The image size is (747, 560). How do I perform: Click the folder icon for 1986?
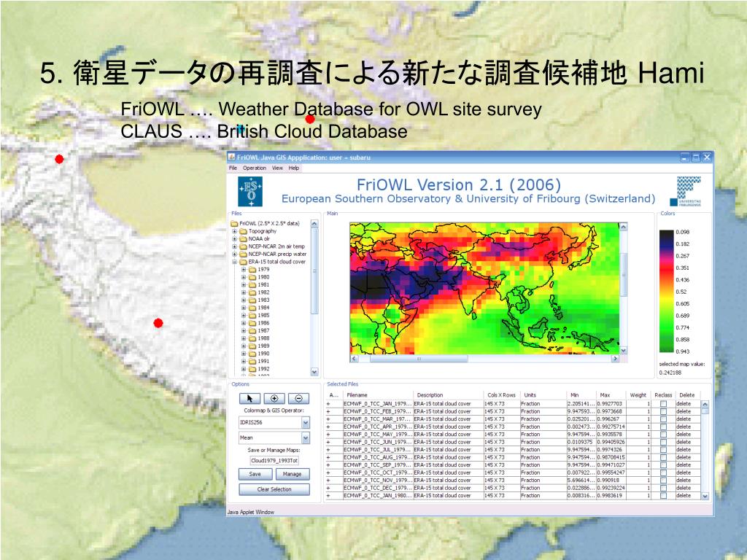[252, 323]
